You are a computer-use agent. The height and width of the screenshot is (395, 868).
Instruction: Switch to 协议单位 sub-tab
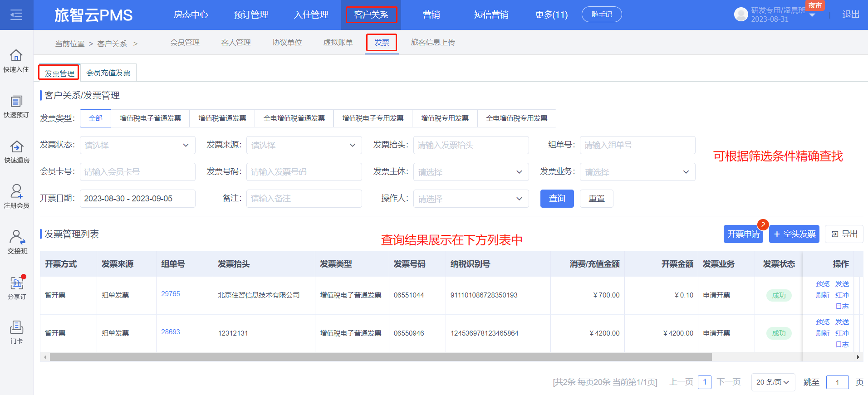tap(287, 43)
